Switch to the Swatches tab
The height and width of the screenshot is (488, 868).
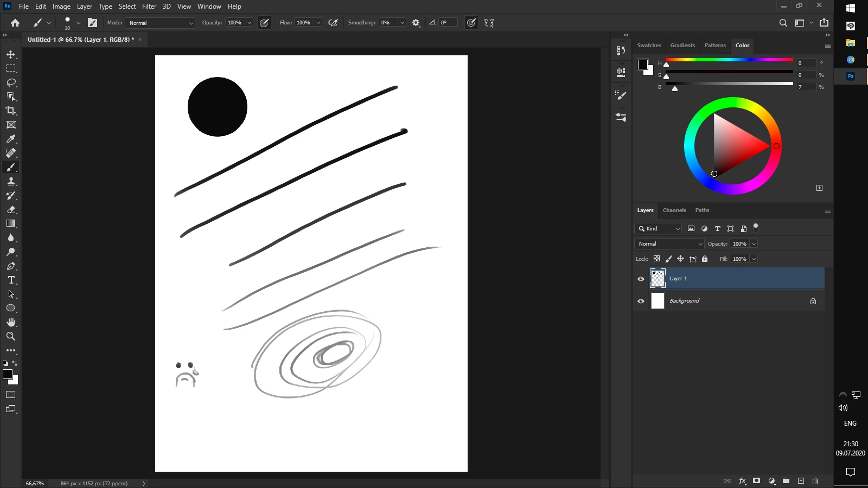point(649,46)
